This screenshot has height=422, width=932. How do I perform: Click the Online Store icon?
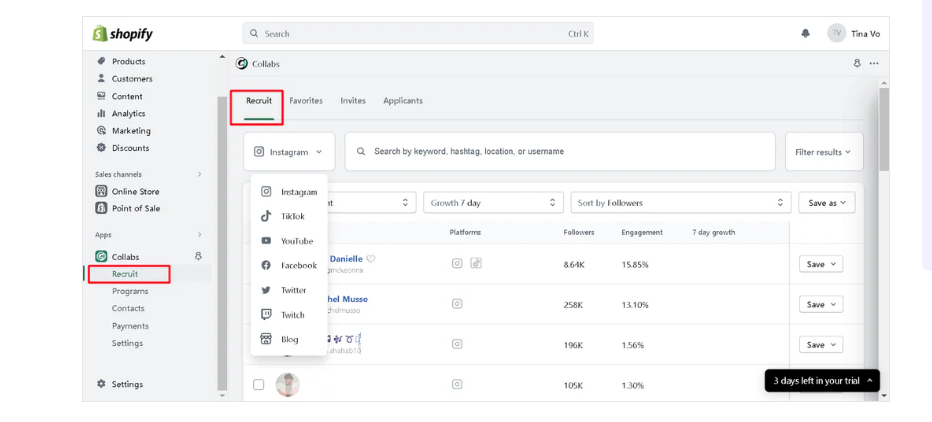pyautogui.click(x=101, y=191)
